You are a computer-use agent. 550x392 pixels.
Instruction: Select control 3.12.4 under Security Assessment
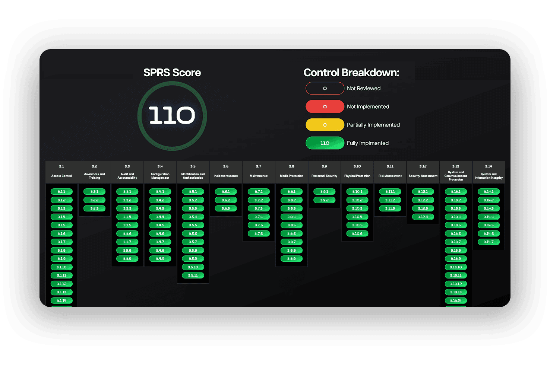click(x=423, y=217)
